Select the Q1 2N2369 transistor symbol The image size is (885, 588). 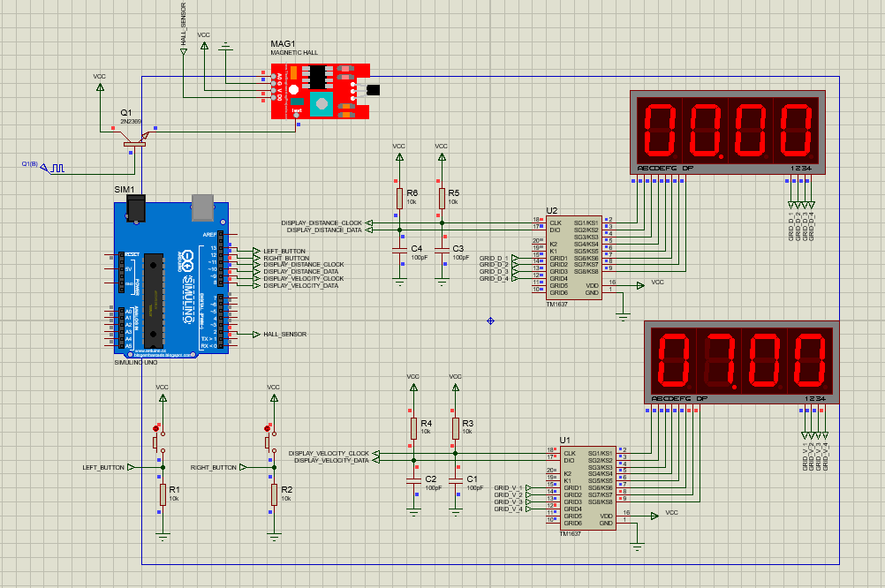134,139
